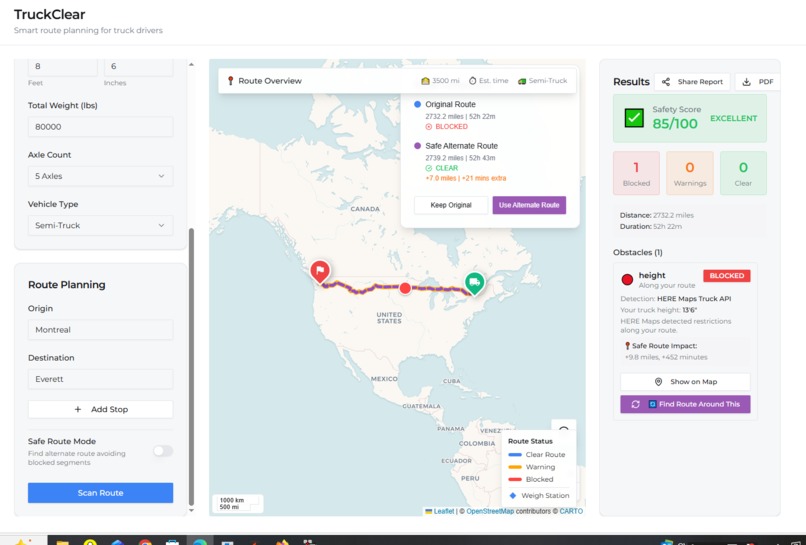Image resolution: width=806 pixels, height=545 pixels.
Task: Click the green truck origin marker on map
Action: pyautogui.click(x=474, y=283)
